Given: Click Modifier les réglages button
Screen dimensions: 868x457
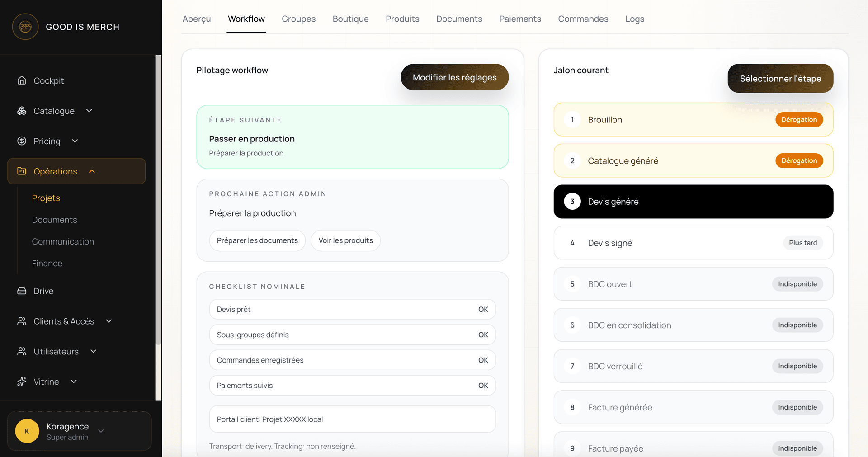Looking at the screenshot, I should click(x=454, y=77).
